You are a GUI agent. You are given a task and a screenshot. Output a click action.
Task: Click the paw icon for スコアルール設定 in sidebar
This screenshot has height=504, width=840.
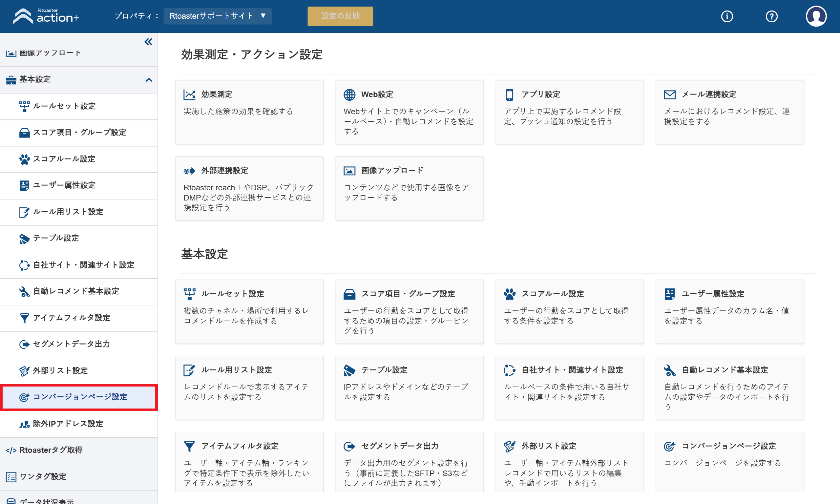[x=25, y=159]
